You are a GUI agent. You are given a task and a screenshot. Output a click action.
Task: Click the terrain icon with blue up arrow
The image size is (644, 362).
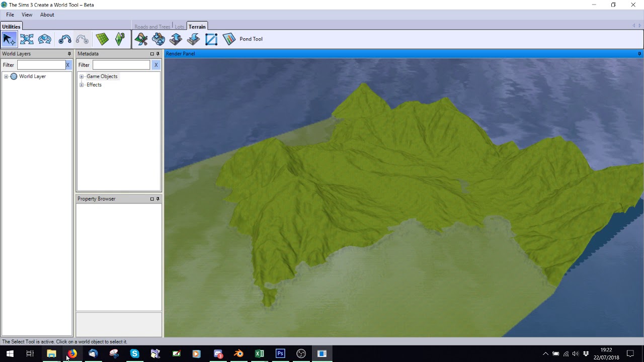(176, 39)
